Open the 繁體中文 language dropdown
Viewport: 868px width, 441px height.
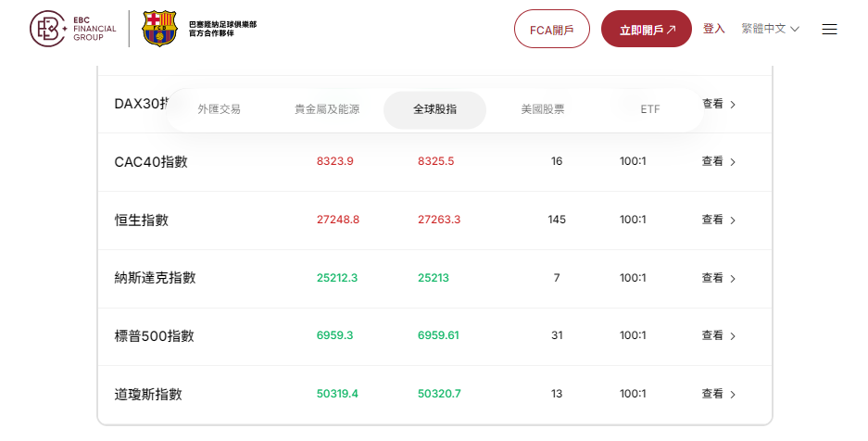click(771, 29)
